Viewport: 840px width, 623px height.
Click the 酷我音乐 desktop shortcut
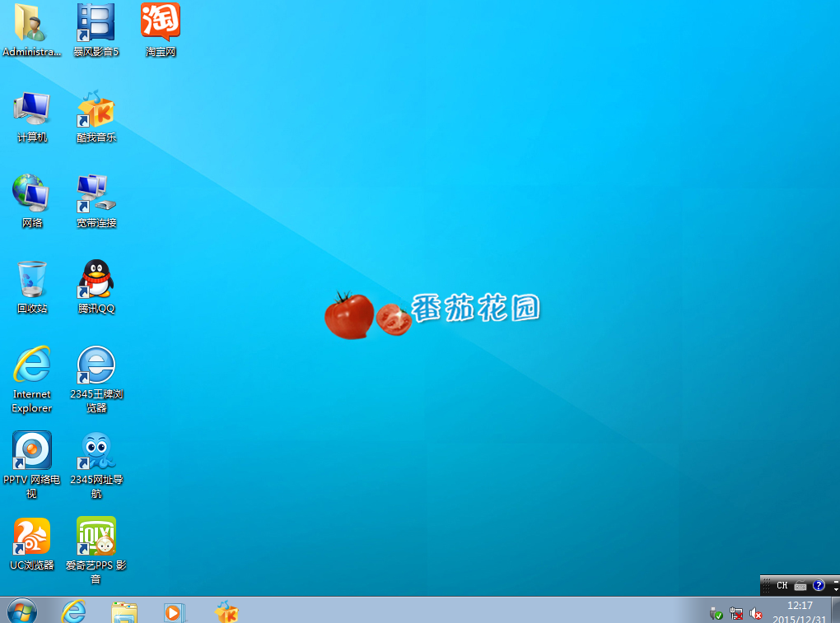[x=96, y=117]
